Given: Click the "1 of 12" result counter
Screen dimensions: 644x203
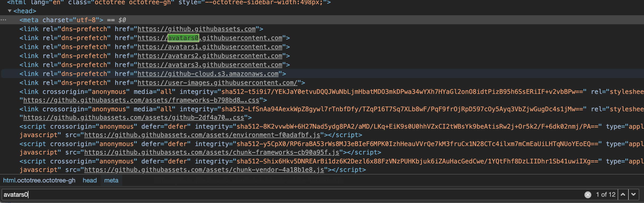Looking at the screenshot, I should coord(606,195).
